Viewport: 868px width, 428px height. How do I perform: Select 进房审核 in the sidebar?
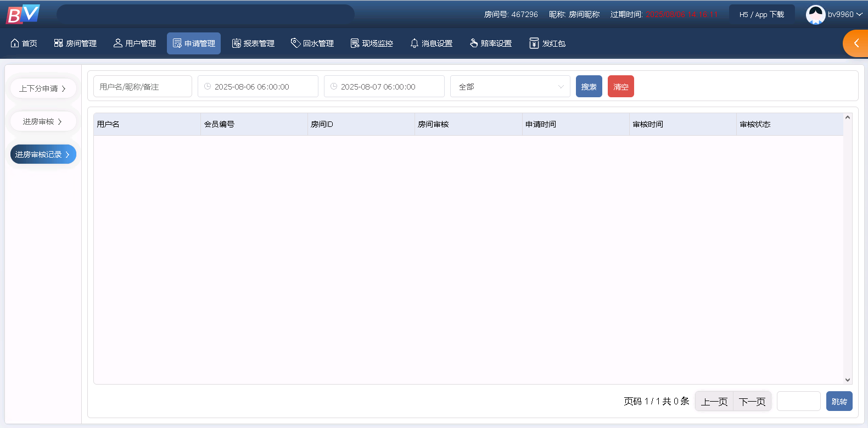pyautogui.click(x=43, y=121)
